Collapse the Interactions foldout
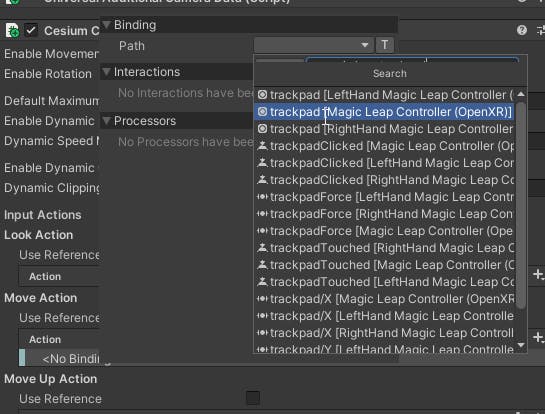The image size is (545, 414). click(106, 72)
